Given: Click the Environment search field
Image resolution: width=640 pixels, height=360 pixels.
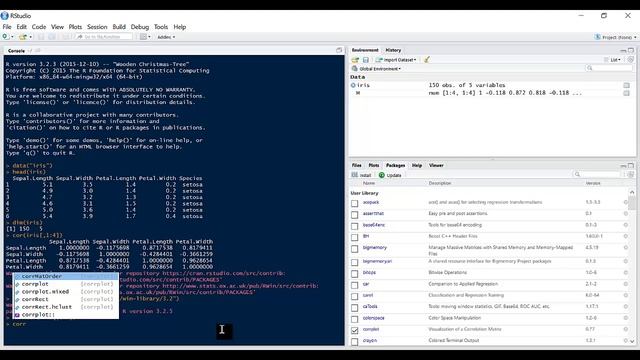Looking at the screenshot, I should [609, 68].
